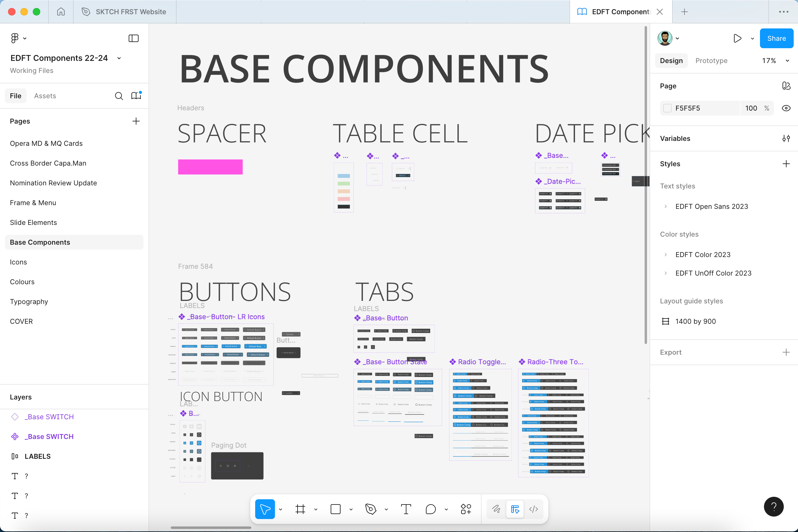Open the Typography page
The height and width of the screenshot is (532, 798).
[x=29, y=302]
